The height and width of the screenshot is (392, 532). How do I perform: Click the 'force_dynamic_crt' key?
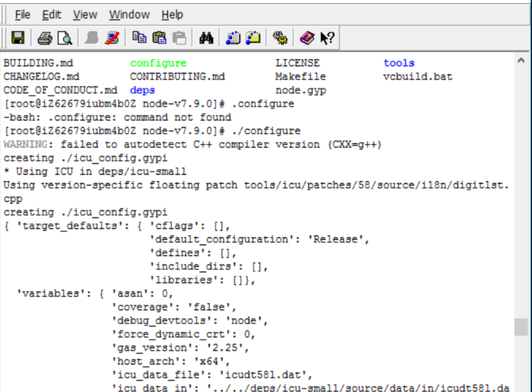174,335
